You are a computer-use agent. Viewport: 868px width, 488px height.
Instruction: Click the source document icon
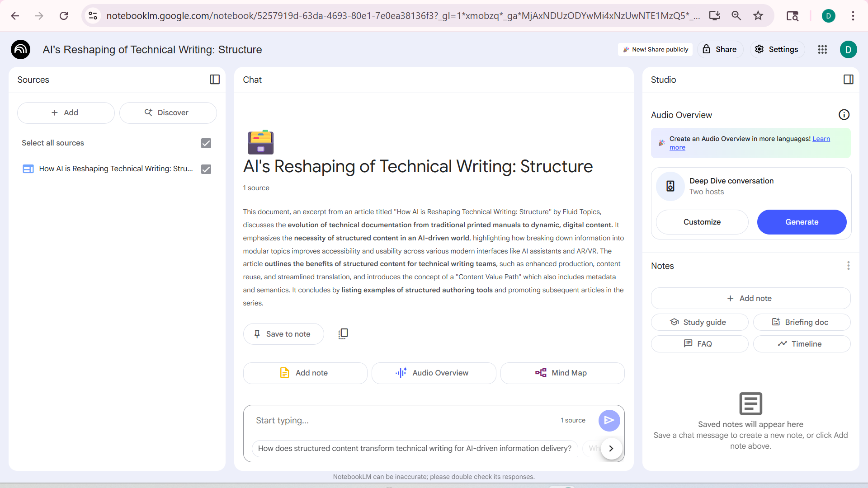[x=28, y=169]
